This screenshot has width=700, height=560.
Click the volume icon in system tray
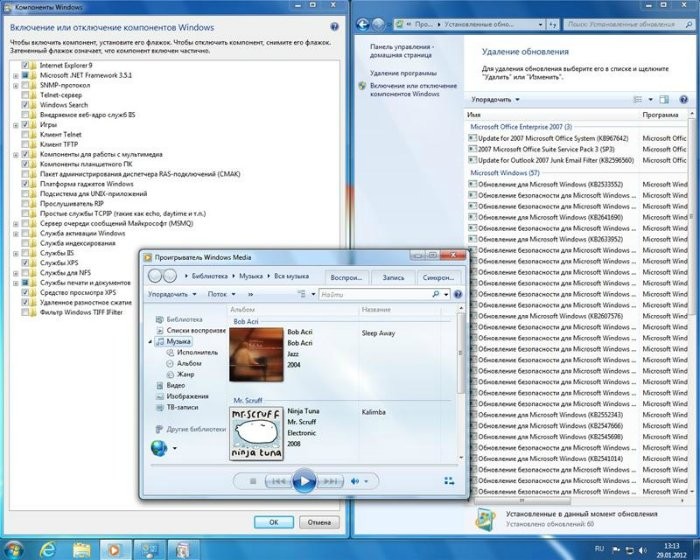[x=642, y=550]
